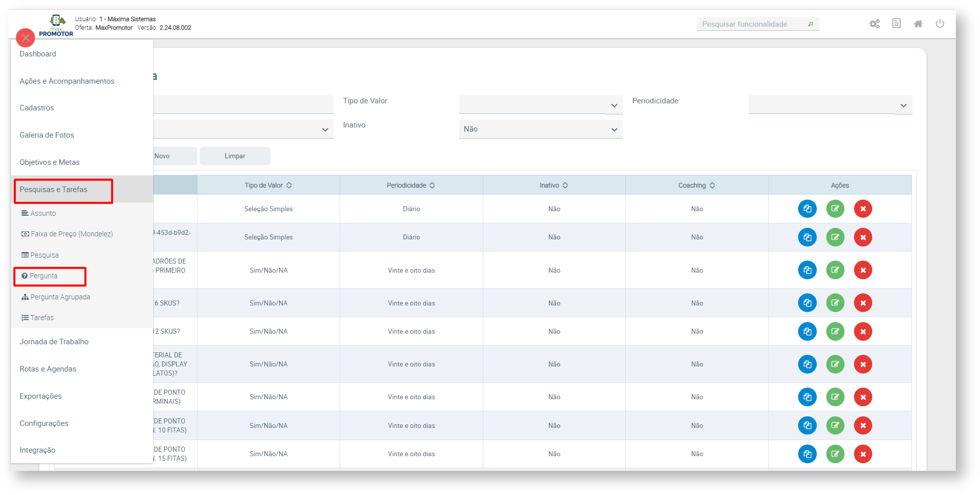Open Rotas e Agendas menu item
The width and height of the screenshot is (980, 495).
click(x=48, y=369)
